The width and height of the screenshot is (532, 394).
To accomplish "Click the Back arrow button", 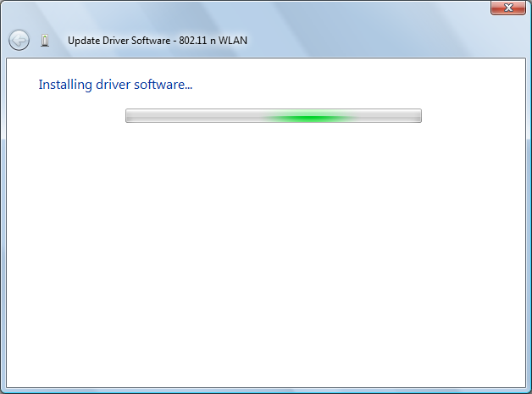I will (19, 40).
